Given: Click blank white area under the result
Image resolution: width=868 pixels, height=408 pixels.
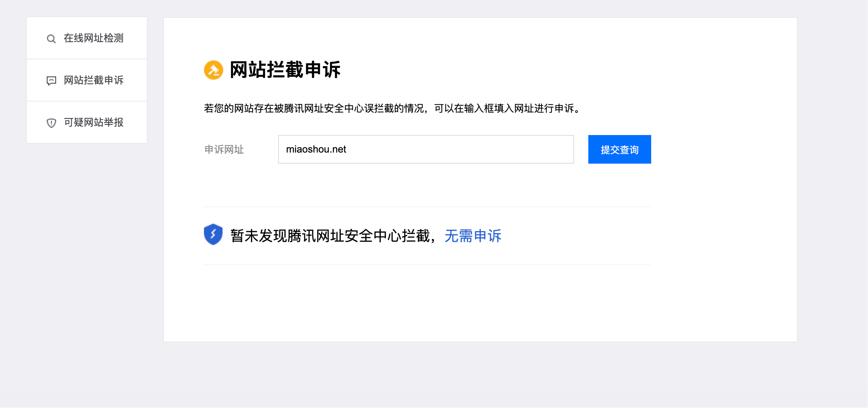Looking at the screenshot, I should point(427,304).
